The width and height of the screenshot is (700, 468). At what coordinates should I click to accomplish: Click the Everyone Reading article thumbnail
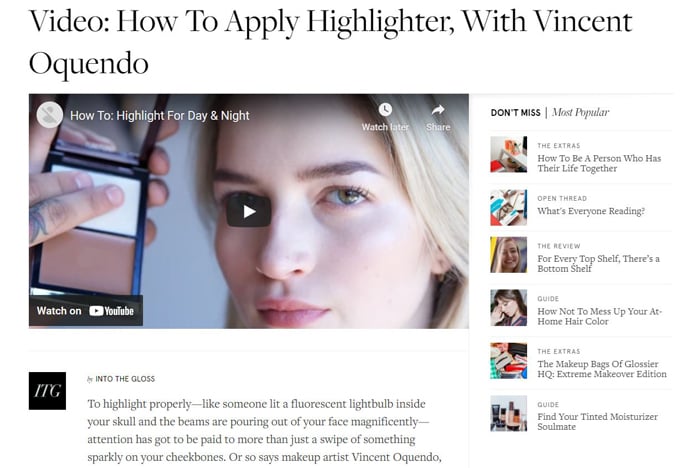coord(508,208)
